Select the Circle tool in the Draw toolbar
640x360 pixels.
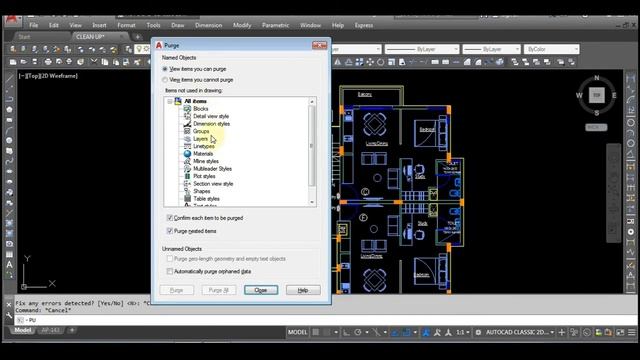click(9, 140)
